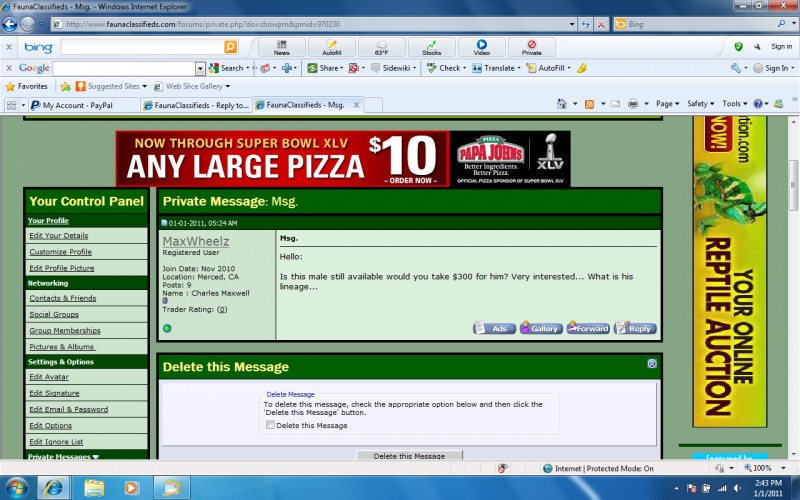The height and width of the screenshot is (500, 800).
Task: Click the browser Back button
Action: (10, 24)
